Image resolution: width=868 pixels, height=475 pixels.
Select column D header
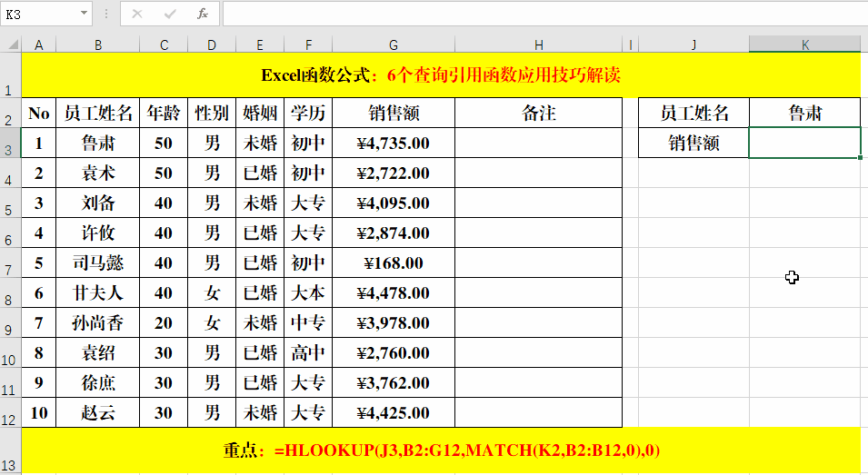212,45
